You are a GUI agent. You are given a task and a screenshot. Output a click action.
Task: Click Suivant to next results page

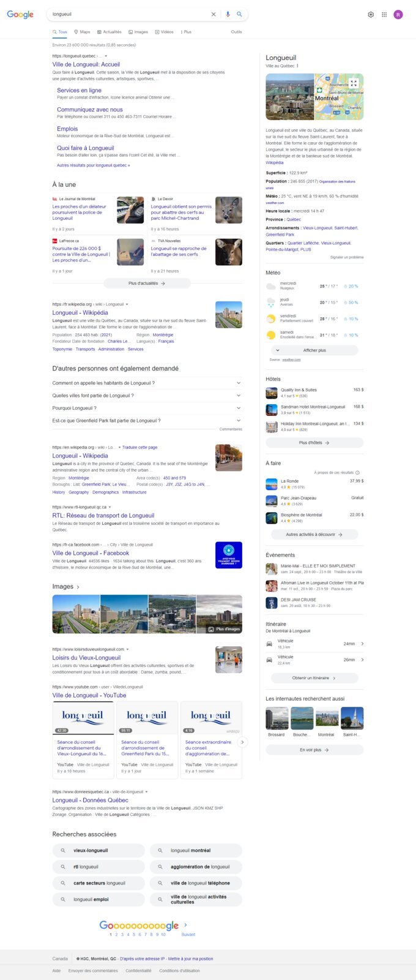point(188,935)
